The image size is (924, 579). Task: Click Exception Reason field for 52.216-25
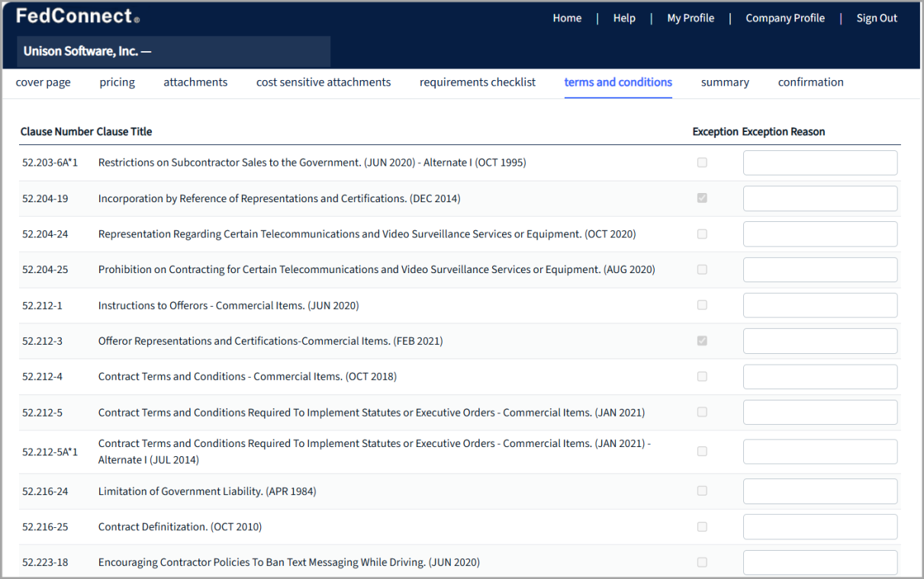tap(820, 526)
